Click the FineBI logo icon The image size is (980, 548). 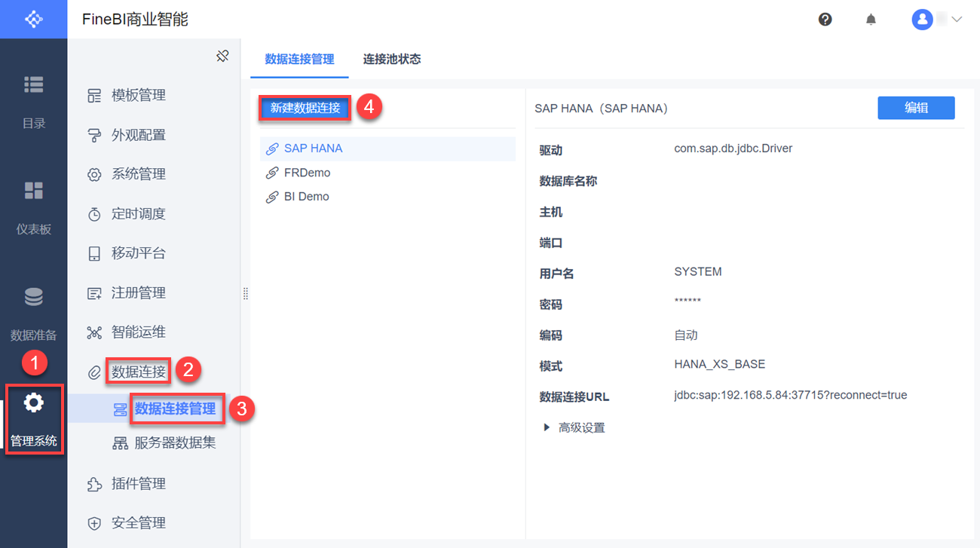[x=33, y=19]
